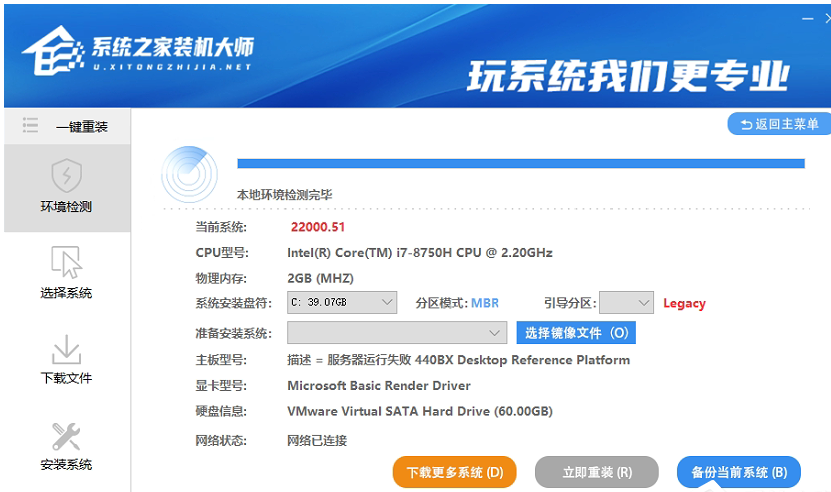Click the MBR partition mode text

pos(484,303)
